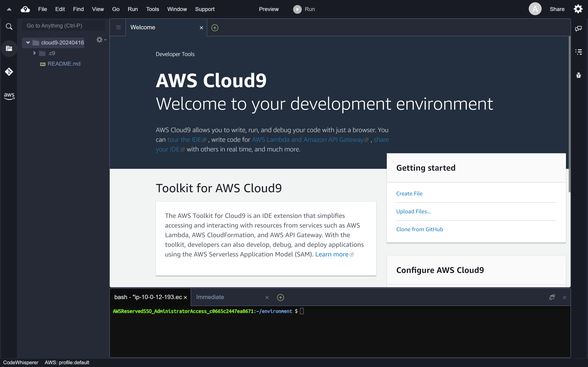Image resolution: width=588 pixels, height=367 pixels.
Task: Pop out the terminal panel
Action: tap(552, 297)
